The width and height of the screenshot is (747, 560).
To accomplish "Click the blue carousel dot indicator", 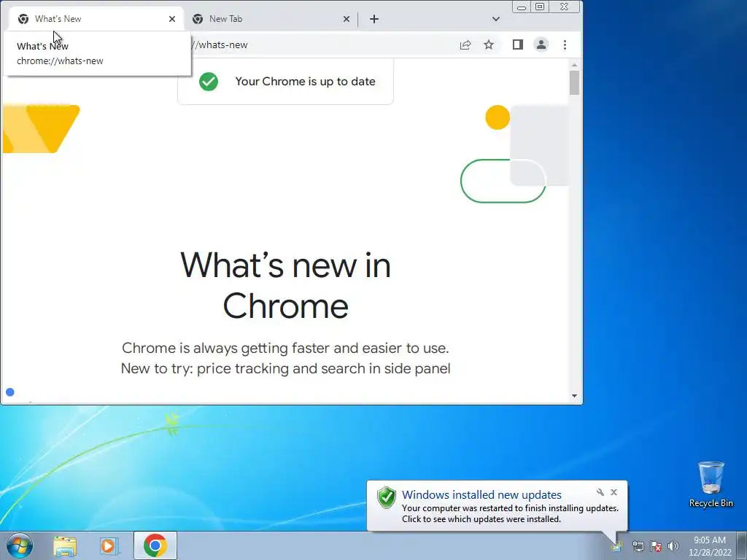I will [10, 392].
